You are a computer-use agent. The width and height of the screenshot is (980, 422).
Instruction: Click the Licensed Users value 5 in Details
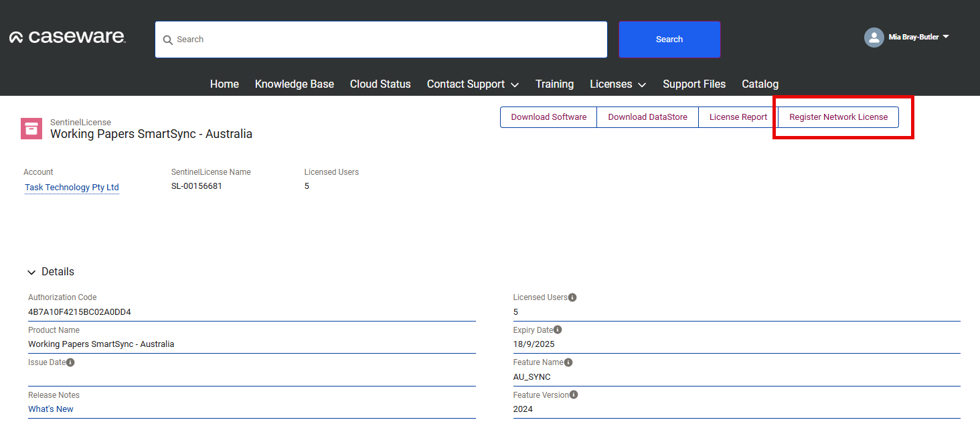coord(515,312)
